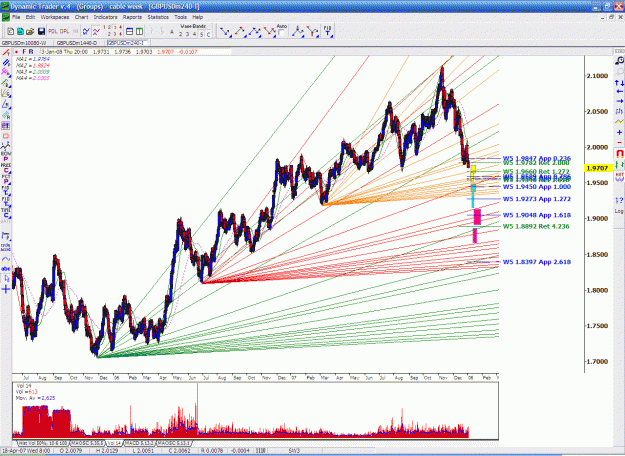The height and width of the screenshot is (456, 625).
Task: Switch to GBPUSDm1440-D chart tab
Action: tap(77, 43)
